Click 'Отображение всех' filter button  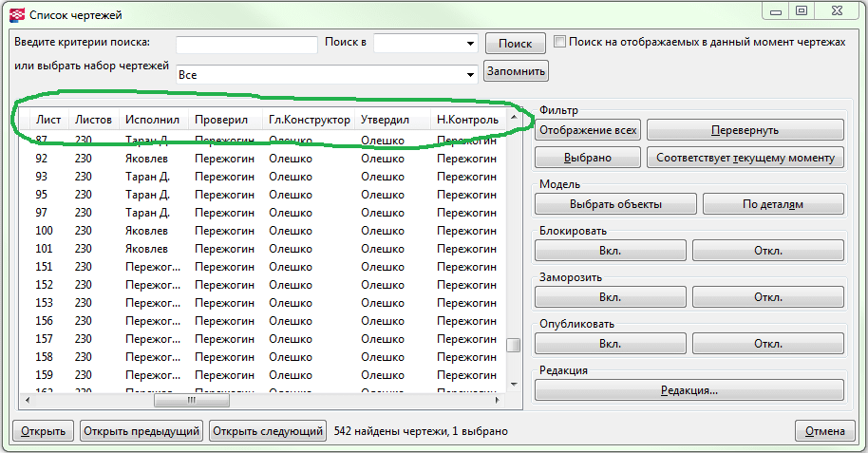[588, 130]
